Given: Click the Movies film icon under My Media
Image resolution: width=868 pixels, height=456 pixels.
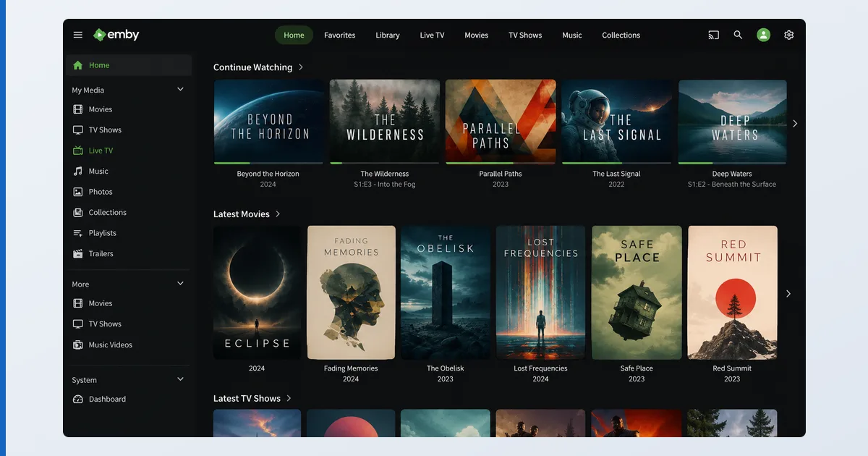Looking at the screenshot, I should [78, 109].
